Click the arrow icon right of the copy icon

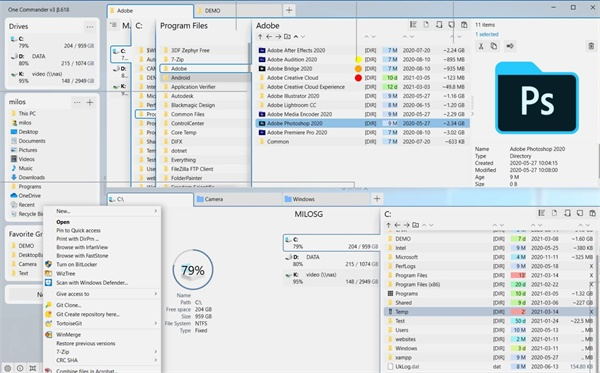[x=510, y=46]
